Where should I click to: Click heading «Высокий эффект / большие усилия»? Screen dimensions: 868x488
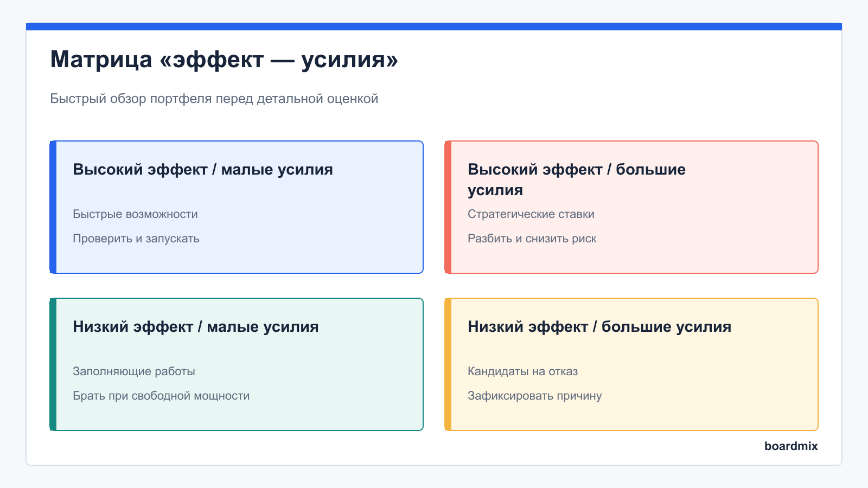click(577, 179)
